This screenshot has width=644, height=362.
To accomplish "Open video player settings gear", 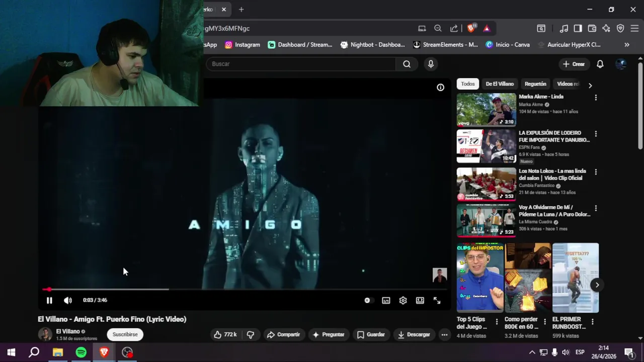I will coord(403,300).
